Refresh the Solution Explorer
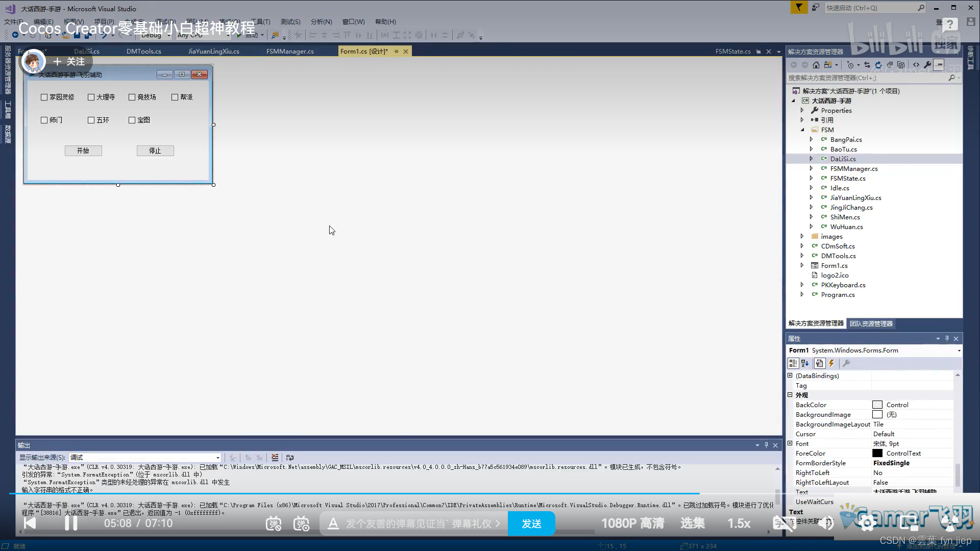The height and width of the screenshot is (551, 980). click(878, 65)
